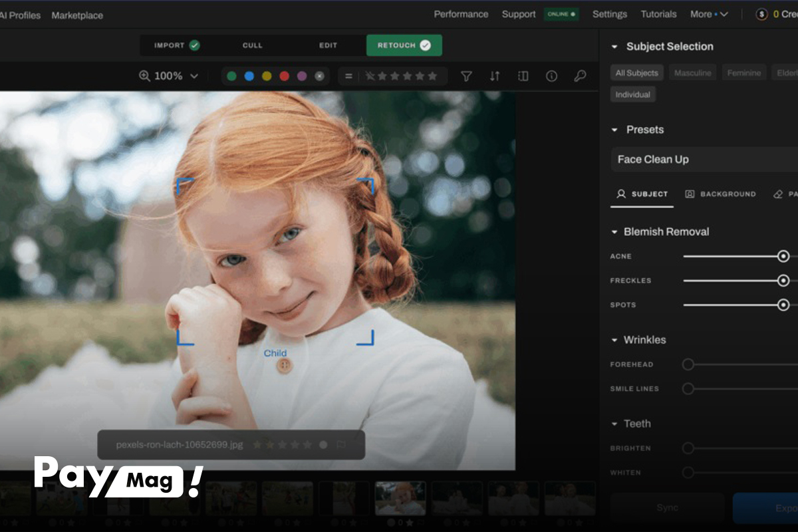
Task: Click the zoom magnifier icon
Action: [x=144, y=76]
